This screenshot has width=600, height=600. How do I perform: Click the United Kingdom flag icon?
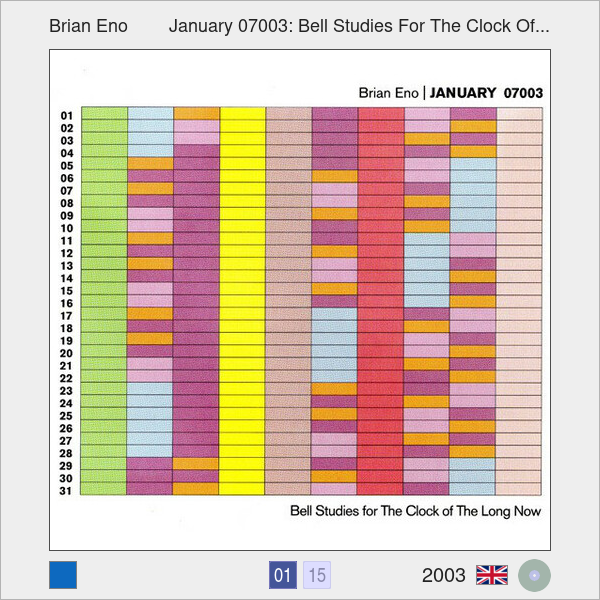coord(492,575)
